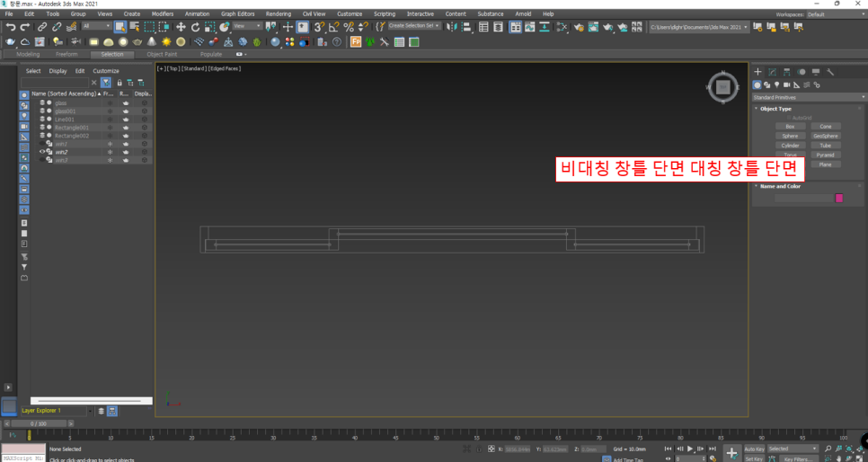Viewport: 868px width, 462px height.
Task: Click the Play Animation button
Action: click(690, 449)
